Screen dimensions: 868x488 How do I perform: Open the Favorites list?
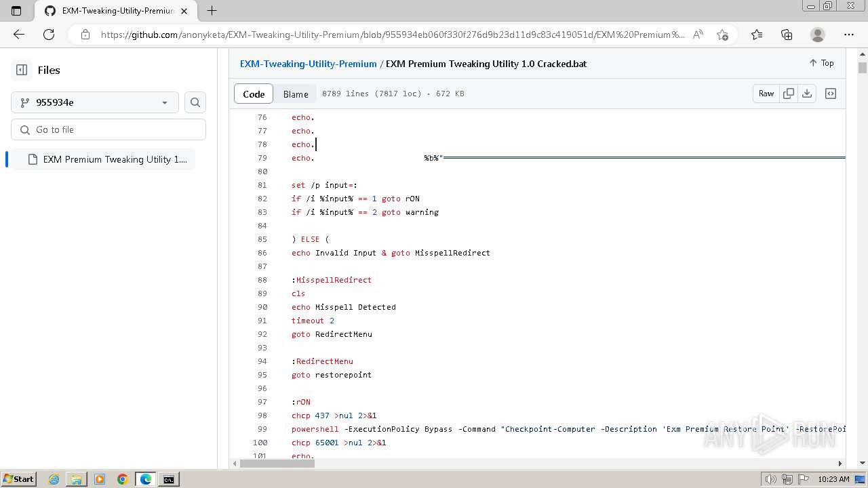(x=757, y=35)
